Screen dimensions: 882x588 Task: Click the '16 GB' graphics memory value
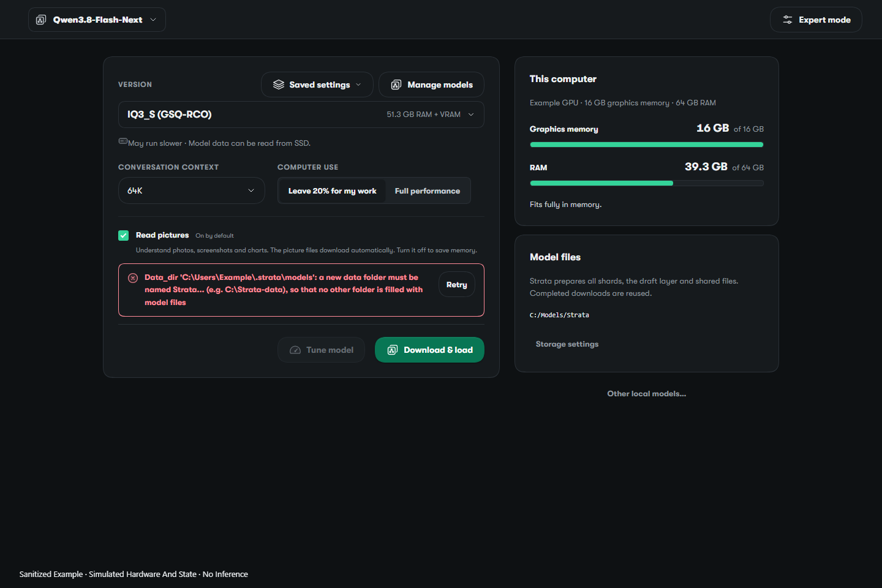(x=712, y=128)
